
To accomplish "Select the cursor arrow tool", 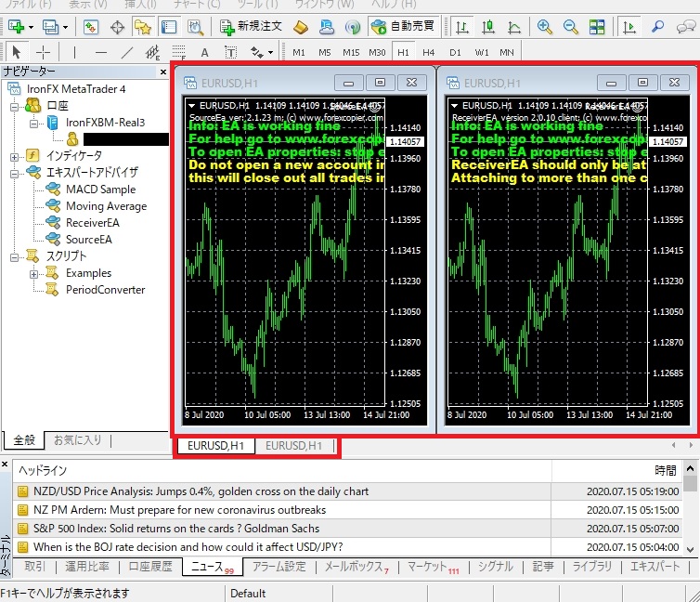I will [x=16, y=53].
